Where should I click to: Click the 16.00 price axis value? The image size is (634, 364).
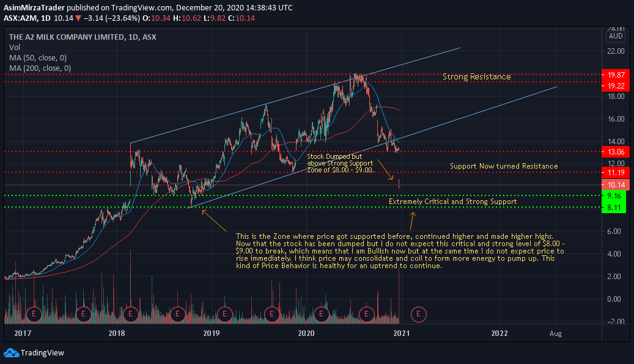[616, 118]
